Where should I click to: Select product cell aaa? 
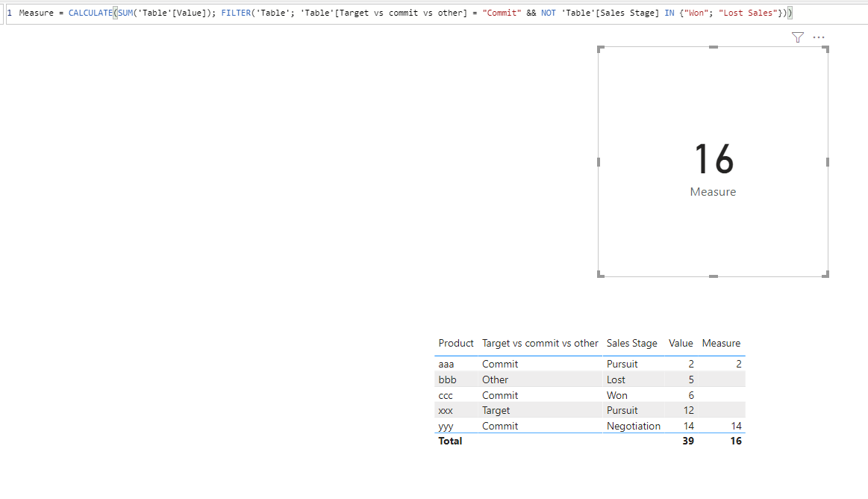point(446,364)
